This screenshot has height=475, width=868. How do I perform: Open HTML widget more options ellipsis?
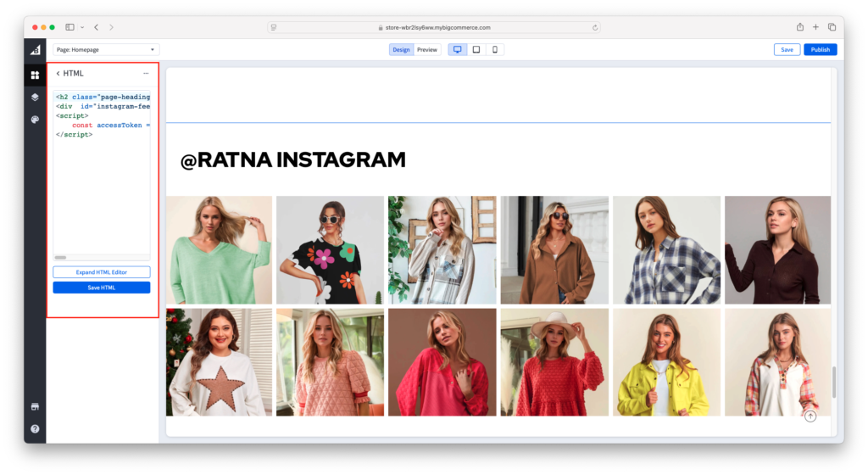pos(146,73)
